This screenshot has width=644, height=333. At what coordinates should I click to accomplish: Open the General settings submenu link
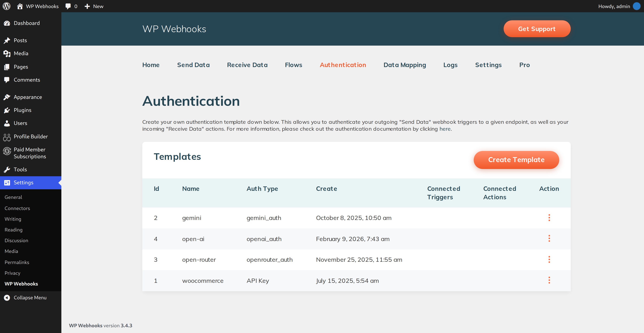pyautogui.click(x=13, y=197)
